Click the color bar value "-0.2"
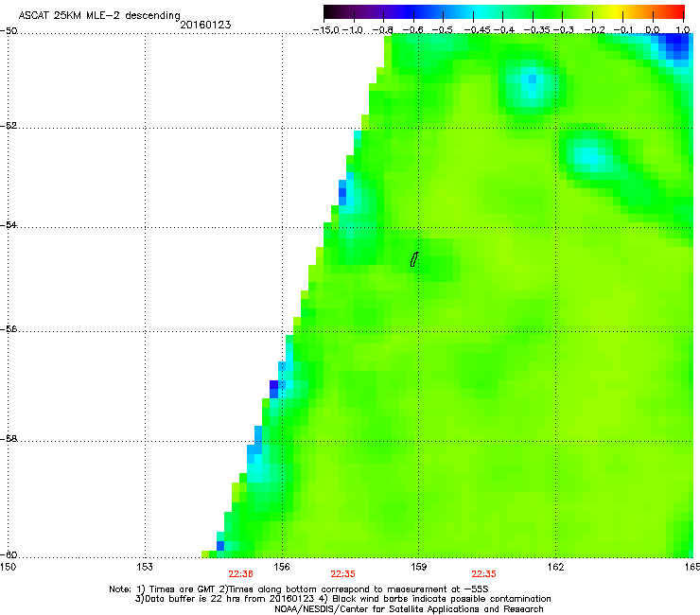This screenshot has height=615, width=700. [595, 30]
